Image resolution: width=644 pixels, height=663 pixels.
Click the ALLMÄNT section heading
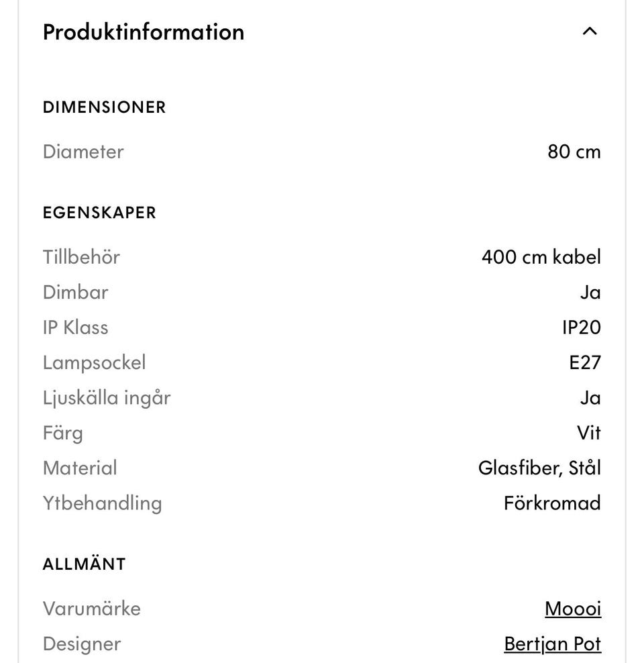85,564
